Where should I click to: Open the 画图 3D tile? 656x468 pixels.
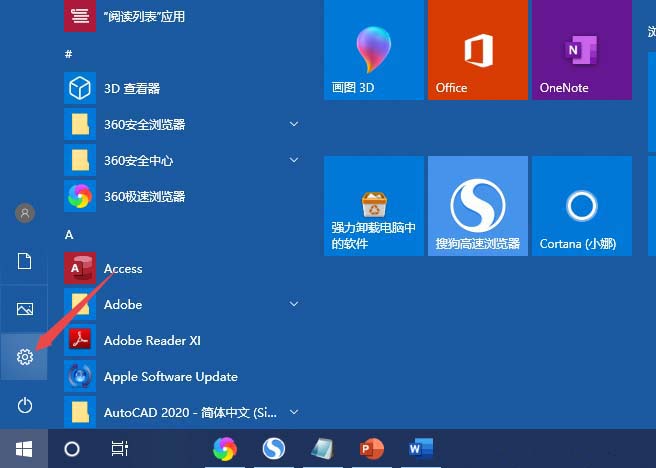[374, 50]
